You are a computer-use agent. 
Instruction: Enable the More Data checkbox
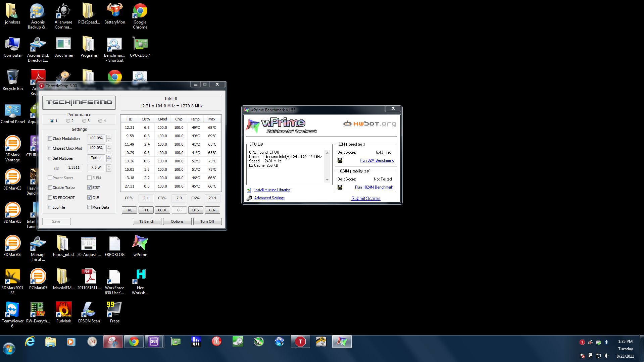[x=89, y=207]
